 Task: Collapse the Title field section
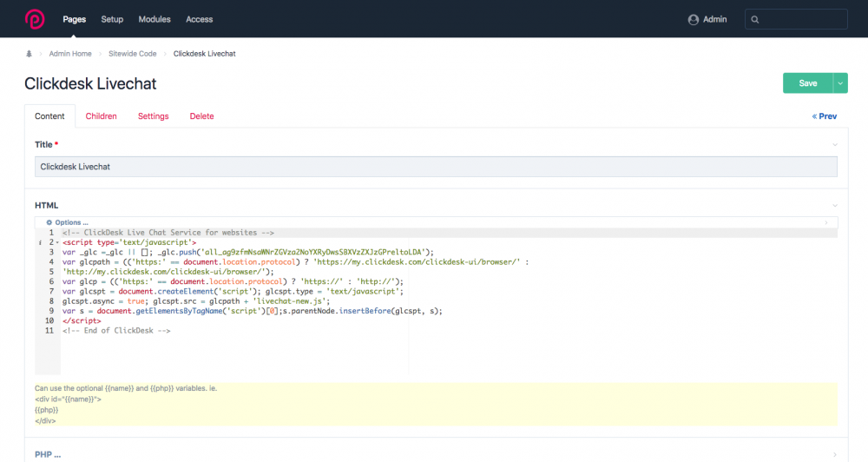(834, 144)
